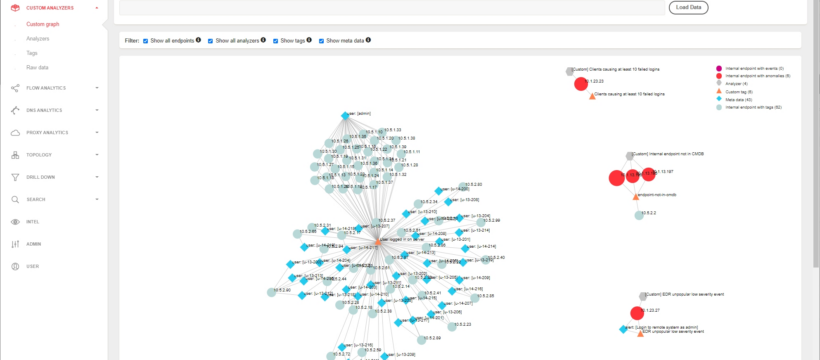
Task: Open the Raw data submenu item
Action: click(x=37, y=68)
